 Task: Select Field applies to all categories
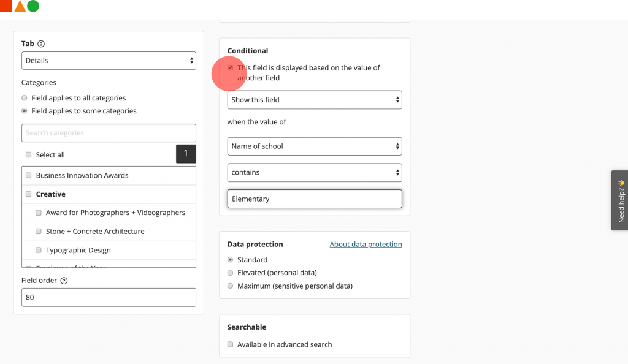point(23,97)
